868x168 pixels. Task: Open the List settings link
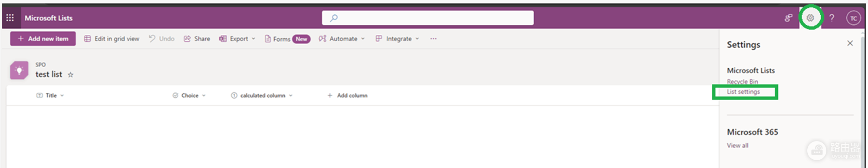[743, 92]
